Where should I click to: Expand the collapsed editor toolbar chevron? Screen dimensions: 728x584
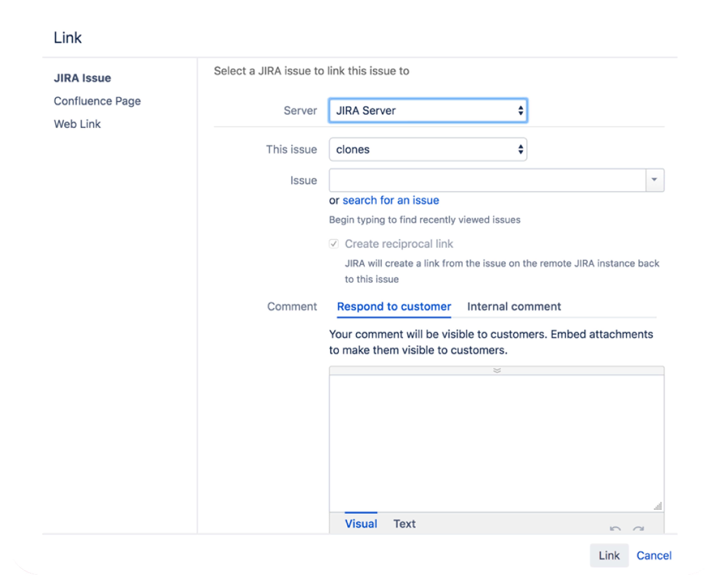tap(497, 371)
